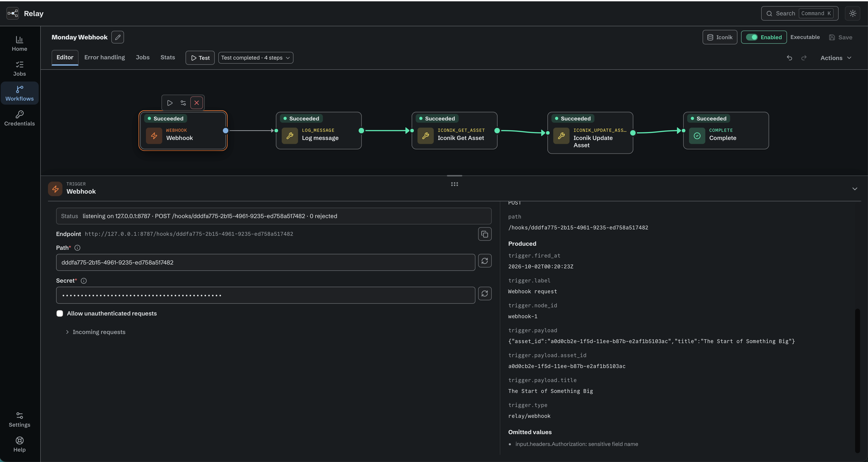Regenerate the Secret value
The image size is (868, 462).
[x=484, y=293]
